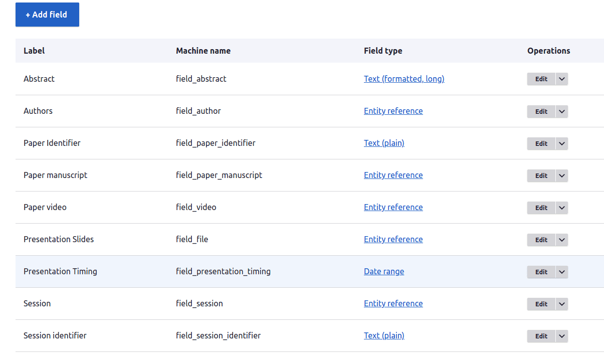Edit the Paper video field

(541, 208)
